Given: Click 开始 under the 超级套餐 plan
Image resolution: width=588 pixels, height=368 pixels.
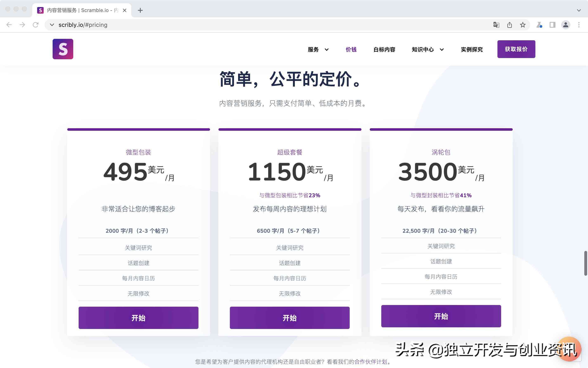Looking at the screenshot, I should [x=290, y=318].
